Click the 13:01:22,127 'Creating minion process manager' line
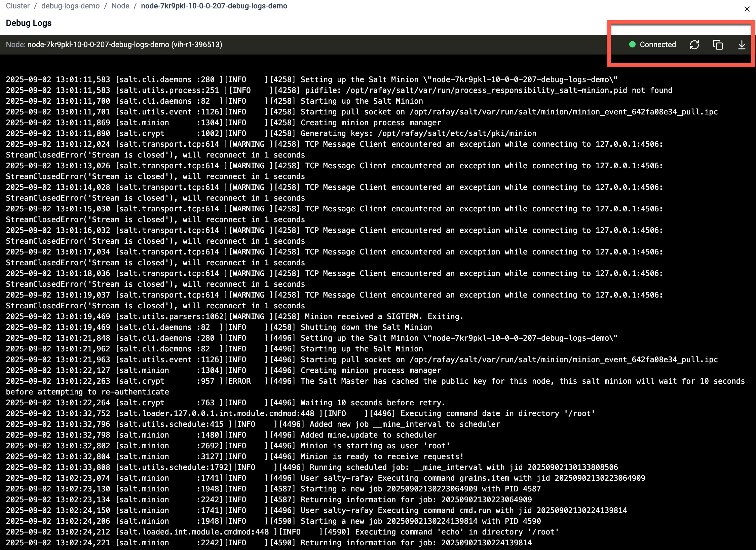Image resolution: width=756 pixels, height=550 pixels. point(224,370)
